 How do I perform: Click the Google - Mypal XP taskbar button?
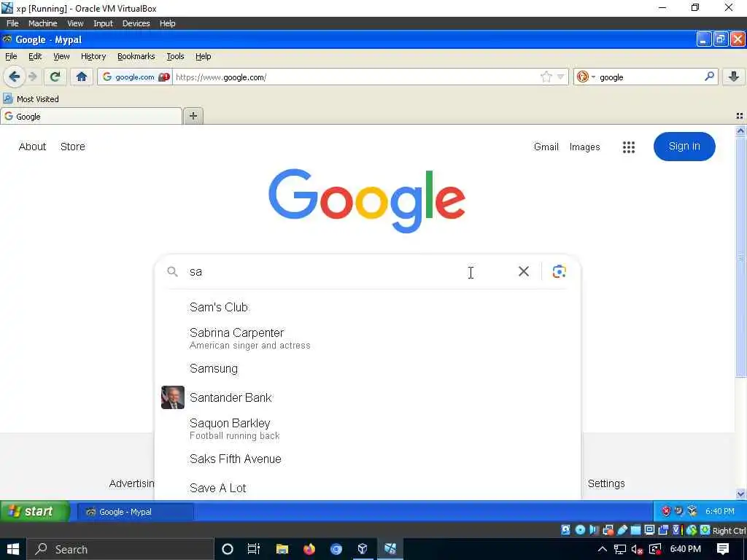136,512
